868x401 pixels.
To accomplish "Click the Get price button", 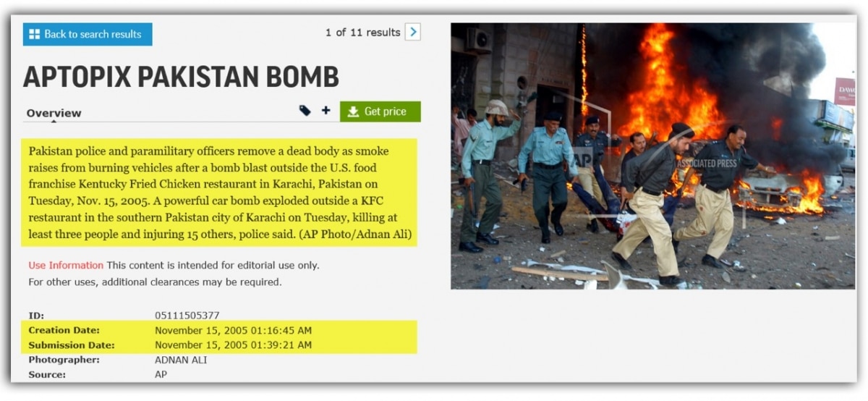I will pyautogui.click(x=380, y=111).
